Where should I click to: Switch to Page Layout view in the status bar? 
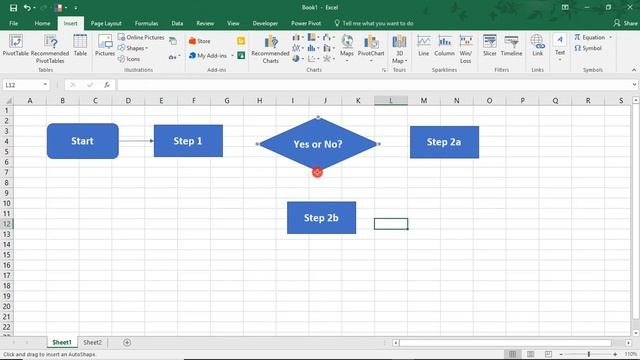click(530, 354)
